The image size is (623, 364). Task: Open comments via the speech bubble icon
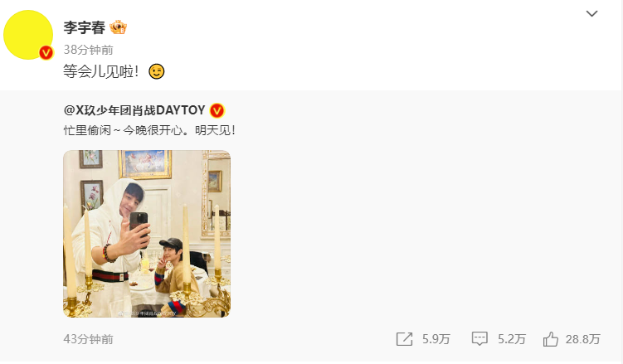click(x=479, y=339)
